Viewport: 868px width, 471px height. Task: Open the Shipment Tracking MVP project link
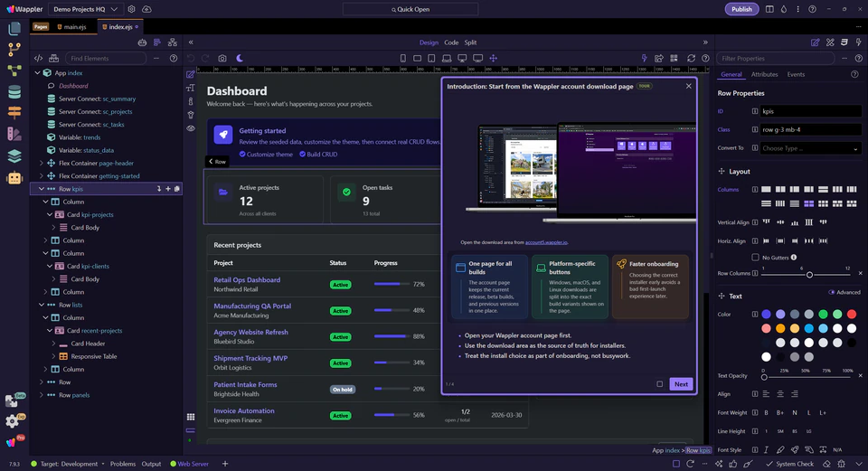[250, 358]
